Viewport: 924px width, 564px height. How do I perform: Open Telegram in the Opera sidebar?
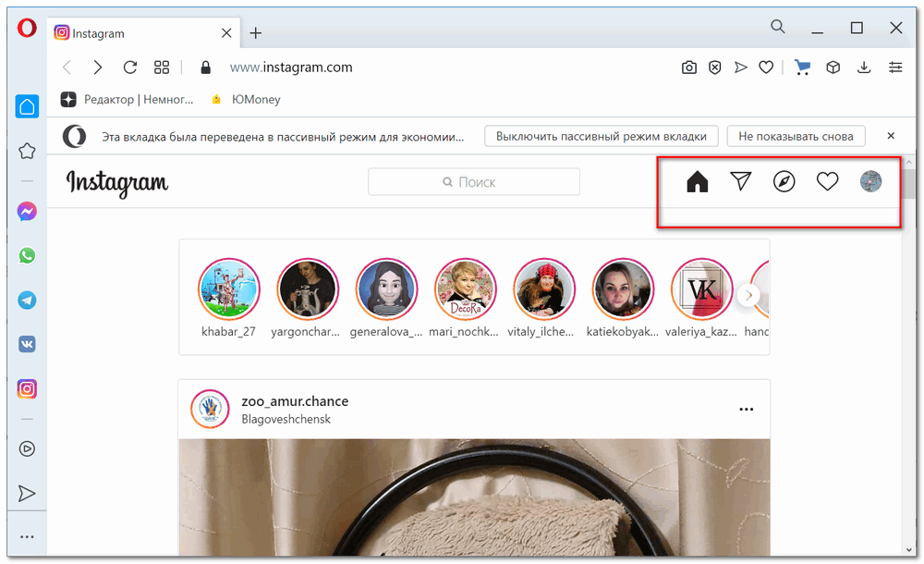pos(27,300)
